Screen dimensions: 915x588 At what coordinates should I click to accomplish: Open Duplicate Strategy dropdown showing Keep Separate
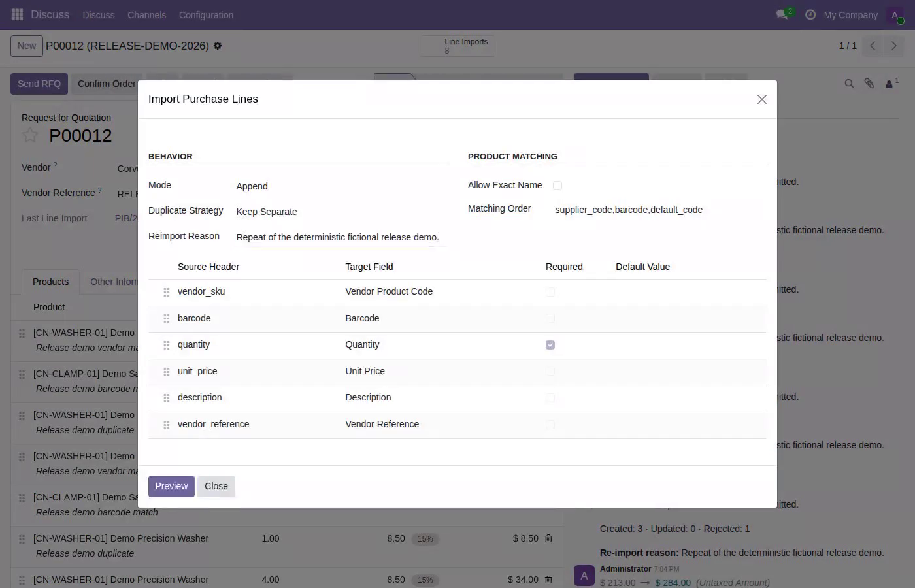pyautogui.click(x=340, y=212)
